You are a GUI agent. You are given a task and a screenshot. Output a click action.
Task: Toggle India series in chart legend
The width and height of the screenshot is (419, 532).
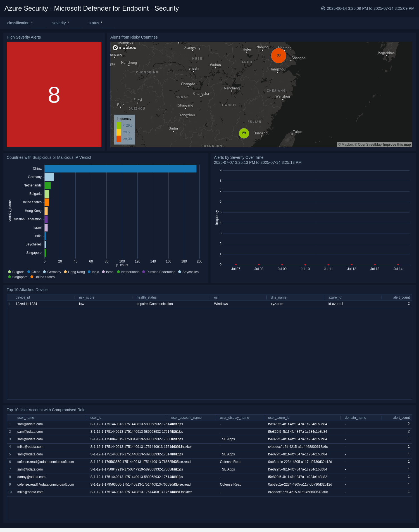point(93,272)
